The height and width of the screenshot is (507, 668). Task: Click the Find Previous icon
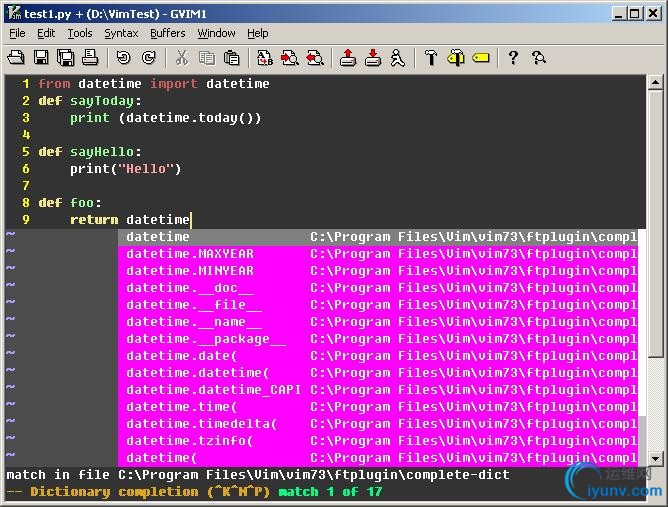pos(315,58)
